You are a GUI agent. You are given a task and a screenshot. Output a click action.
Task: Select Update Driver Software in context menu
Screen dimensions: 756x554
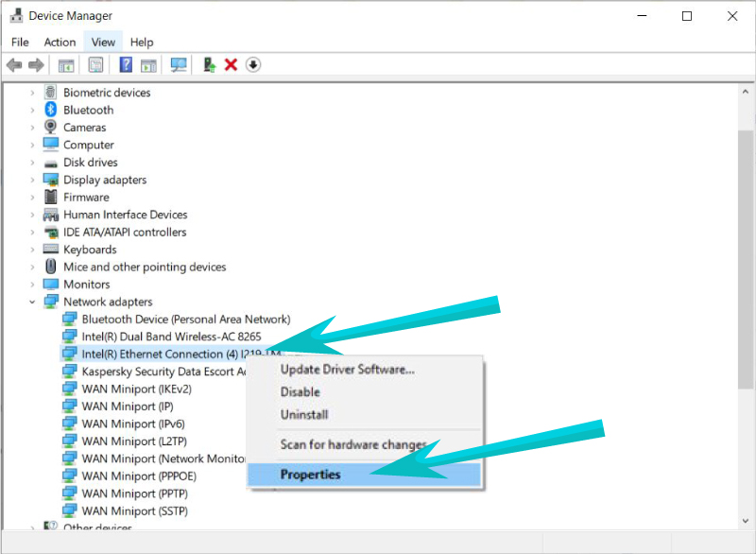pos(347,369)
